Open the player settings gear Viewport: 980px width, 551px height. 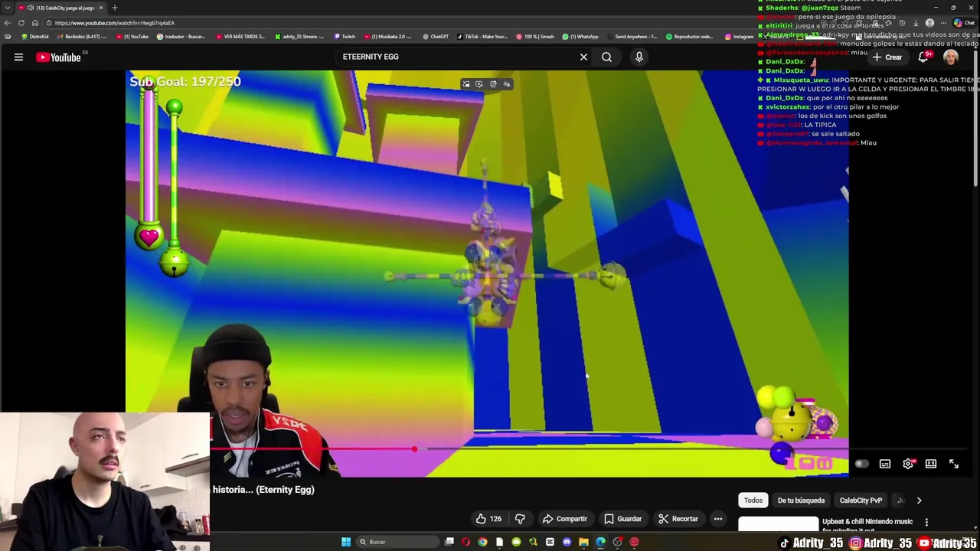(x=908, y=464)
